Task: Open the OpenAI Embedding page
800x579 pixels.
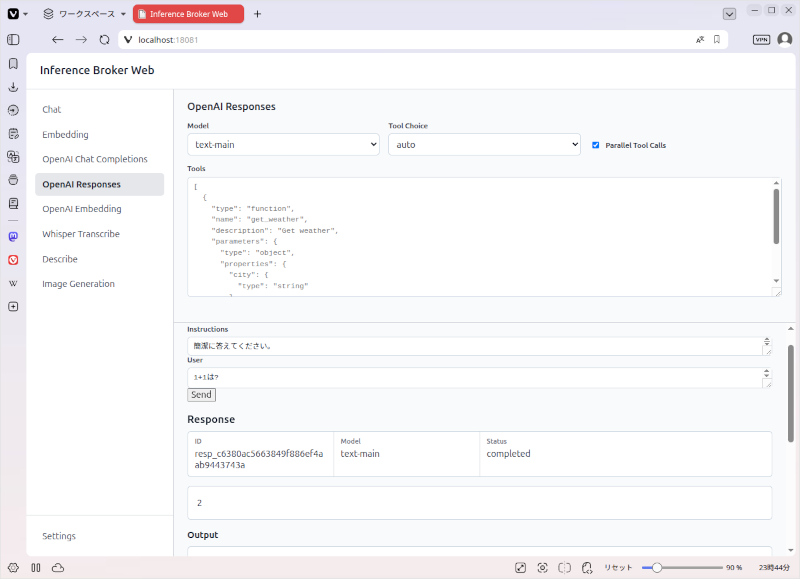Action: click(82, 209)
